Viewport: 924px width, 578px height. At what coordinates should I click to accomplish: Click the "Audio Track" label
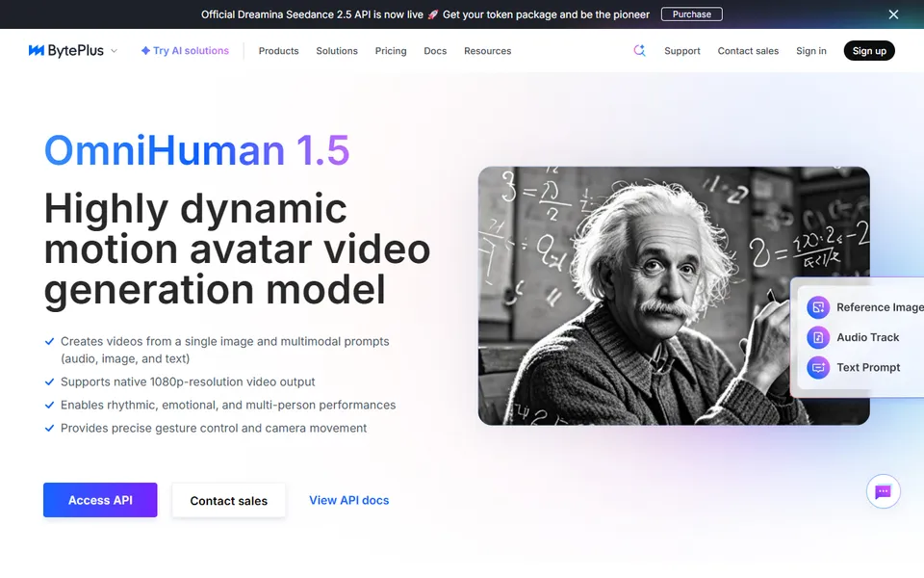868,337
